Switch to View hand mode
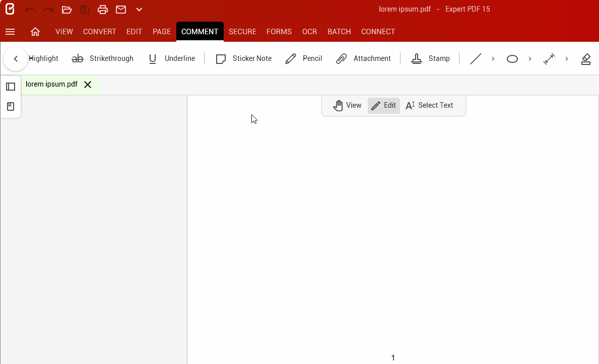599x364 pixels. click(347, 105)
